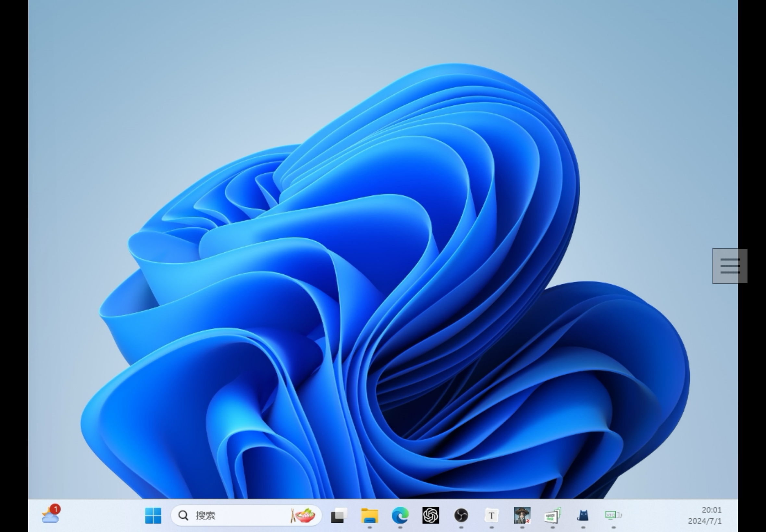The height and width of the screenshot is (532, 766).
Task: Open the ChatGPT app on taskbar
Action: pos(430,515)
